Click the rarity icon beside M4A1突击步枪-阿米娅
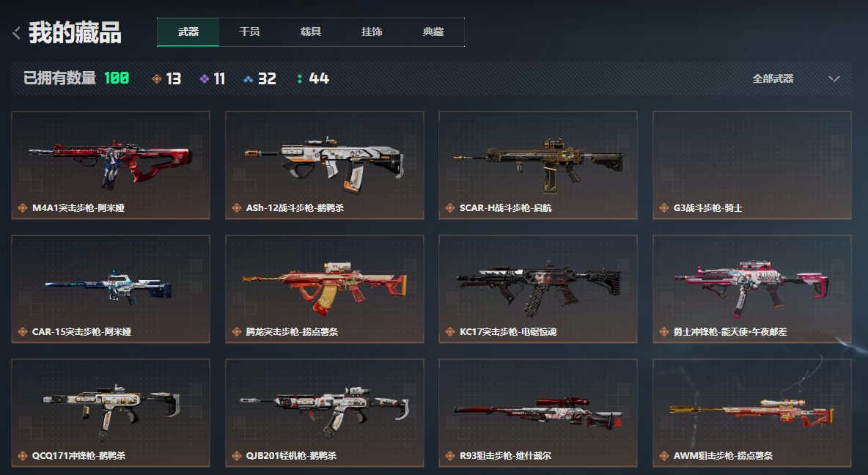Image resolution: width=868 pixels, height=475 pixels. [x=23, y=208]
